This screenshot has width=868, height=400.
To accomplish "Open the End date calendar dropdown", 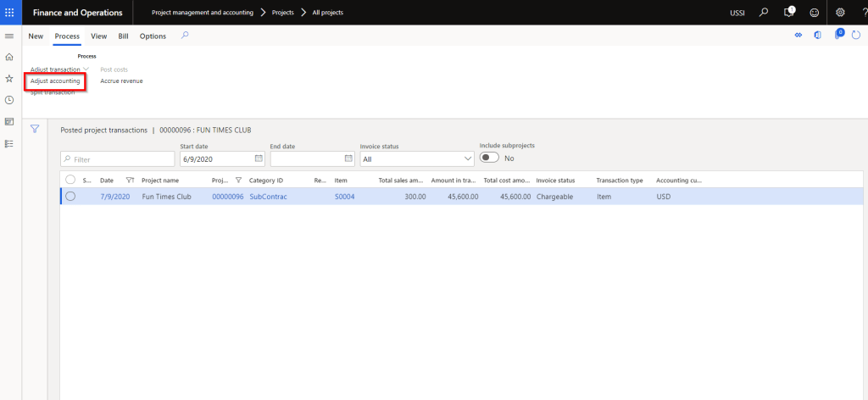I will (348, 158).
